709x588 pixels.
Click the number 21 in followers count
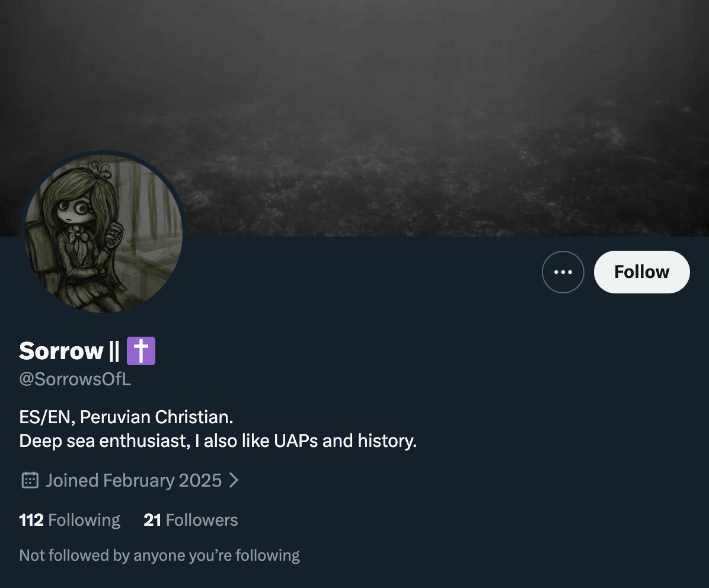152,520
